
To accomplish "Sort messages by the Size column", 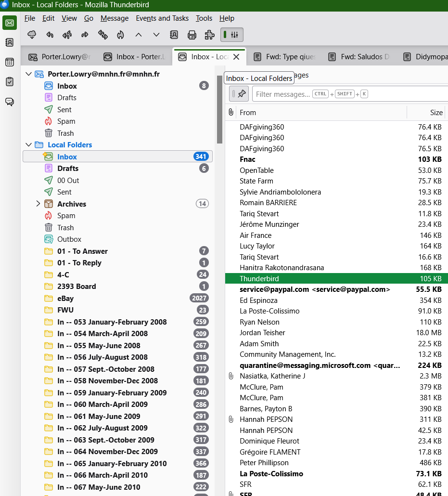I will 426,113.
